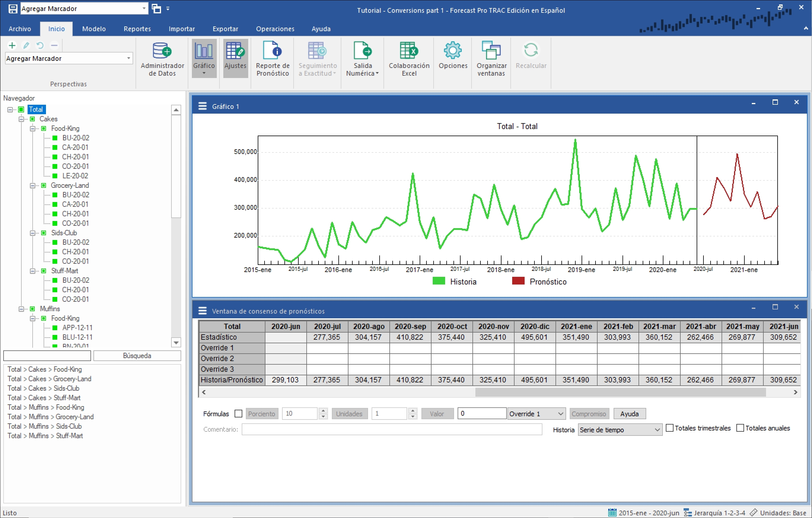Check Totales anuales
Image resolution: width=812 pixels, height=518 pixels.
point(740,428)
